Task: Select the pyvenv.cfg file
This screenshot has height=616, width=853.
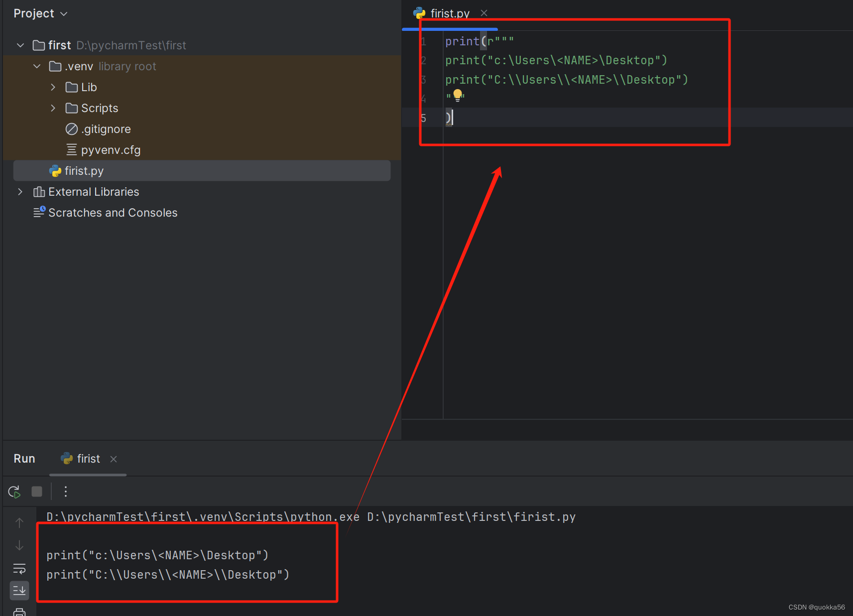Action: (111, 150)
